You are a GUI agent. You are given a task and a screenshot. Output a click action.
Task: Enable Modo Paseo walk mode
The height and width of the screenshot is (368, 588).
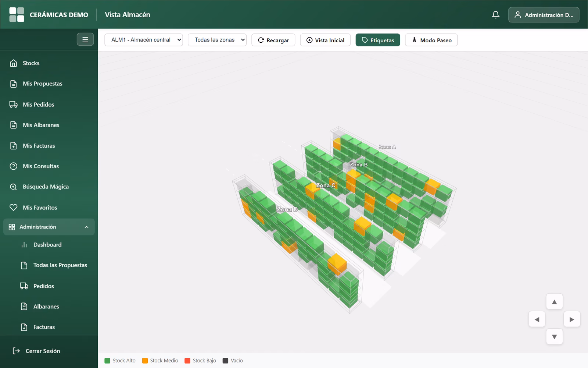pos(431,40)
